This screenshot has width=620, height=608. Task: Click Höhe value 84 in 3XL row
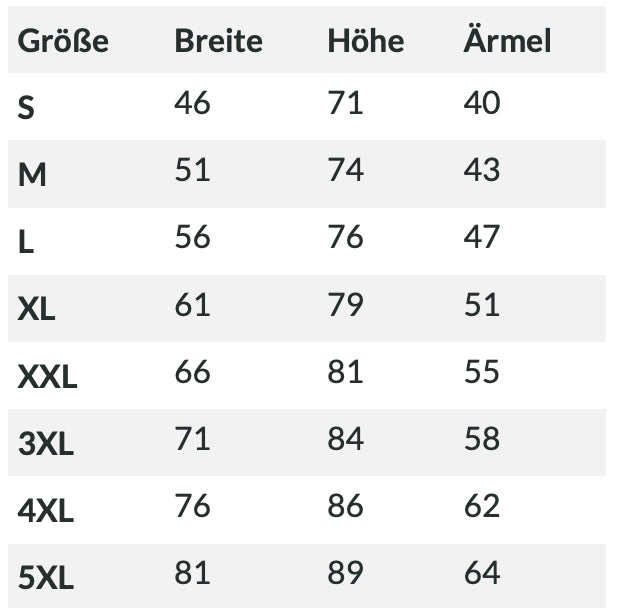[x=346, y=439]
